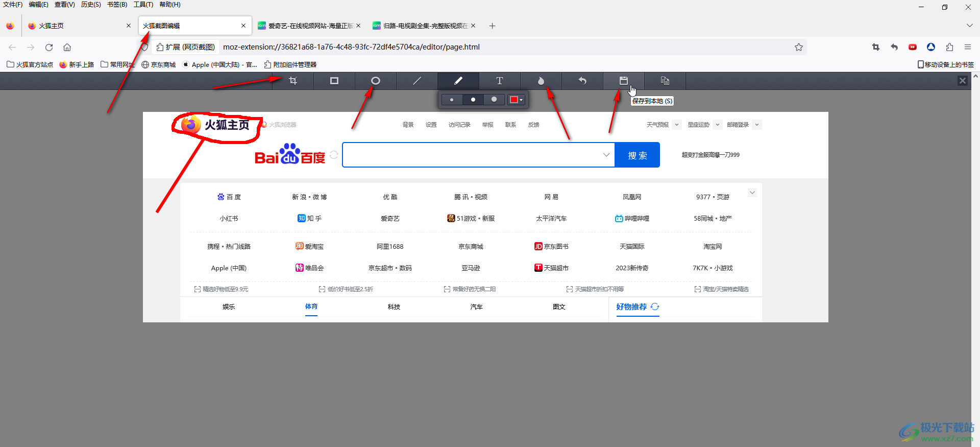Switch search engine next to Baidu logo
Image resolution: width=980 pixels, height=447 pixels.
point(334,155)
